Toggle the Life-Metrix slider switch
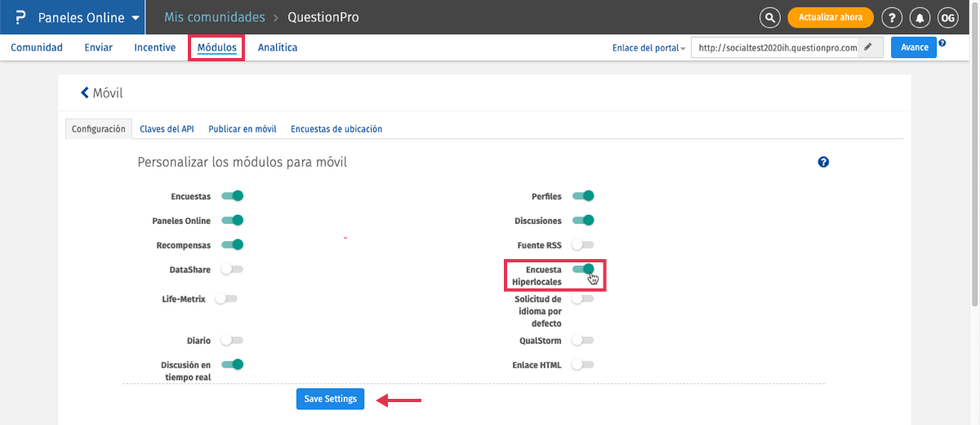The image size is (980, 425). 226,299
